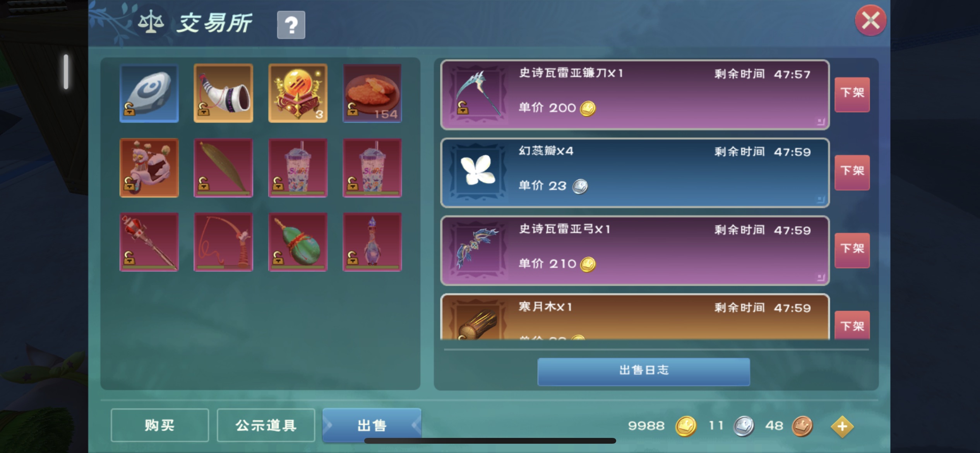Viewport: 980px width, 453px height.
Task: Choose the green gourd item
Action: click(298, 242)
